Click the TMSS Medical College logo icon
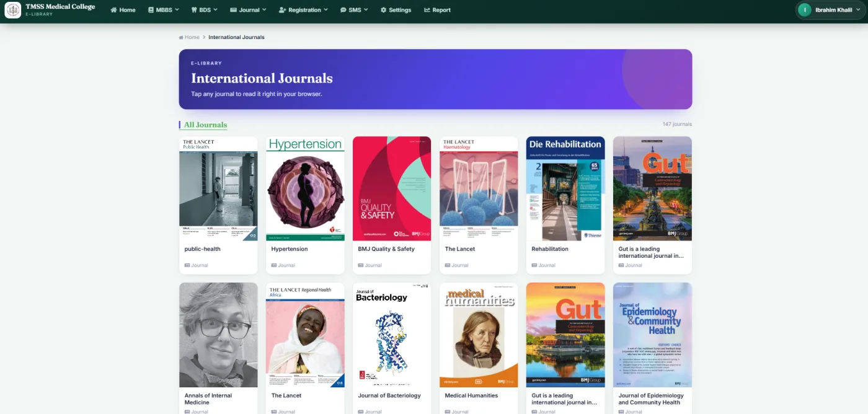Viewport: 868px width, 414px height. 12,9
